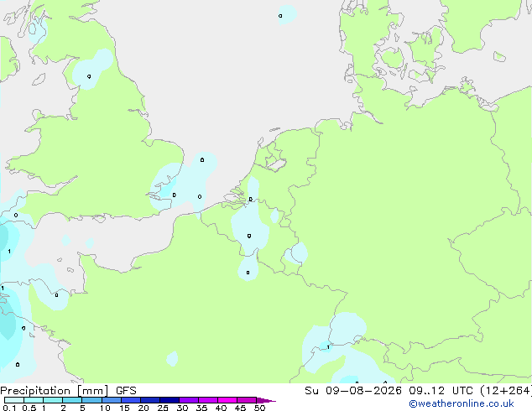
Task: Click the 'GFS' model label
Action: (126, 391)
